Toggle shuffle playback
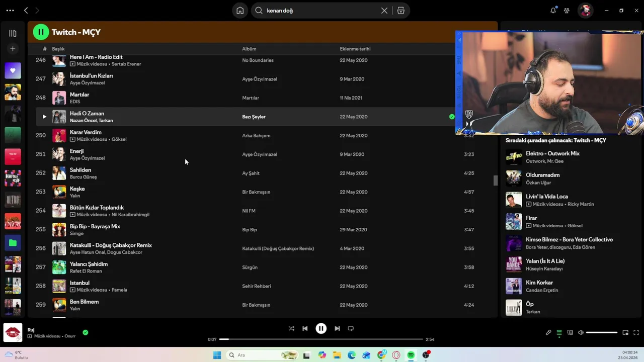Viewport: 644px width, 362px height. [x=291, y=328]
